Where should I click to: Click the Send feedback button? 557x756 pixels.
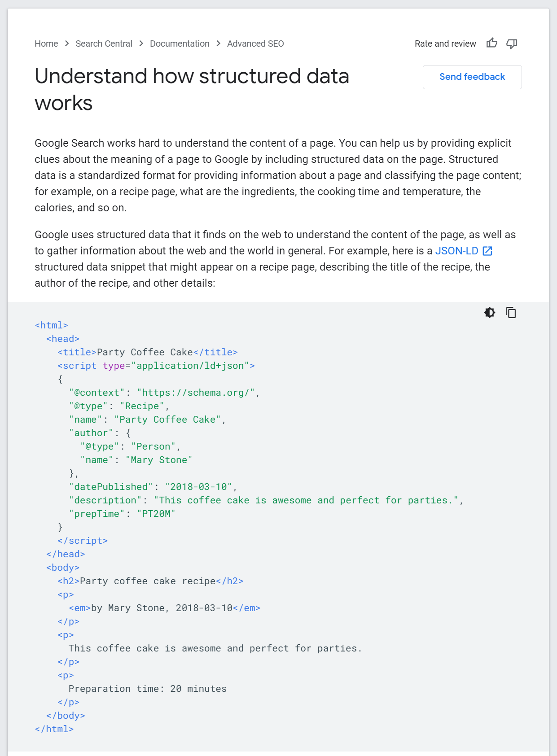point(472,77)
